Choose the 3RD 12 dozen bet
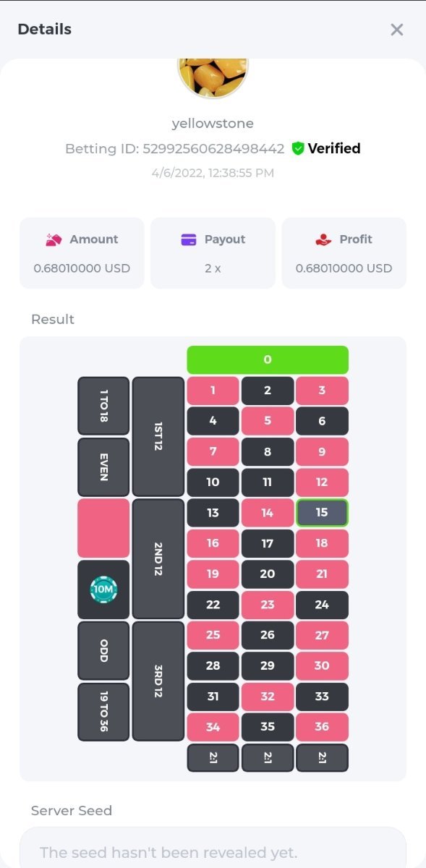 coord(158,681)
